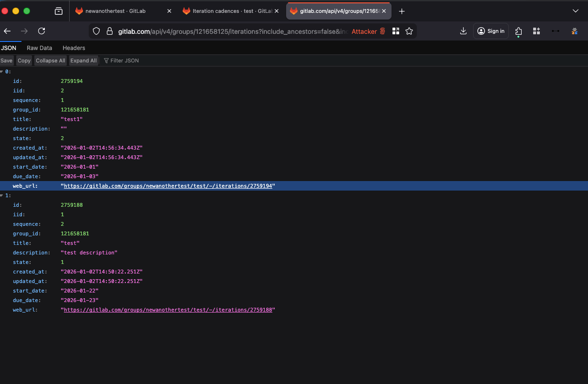Open a new browser tab
This screenshot has height=384, width=588.
[x=402, y=11]
